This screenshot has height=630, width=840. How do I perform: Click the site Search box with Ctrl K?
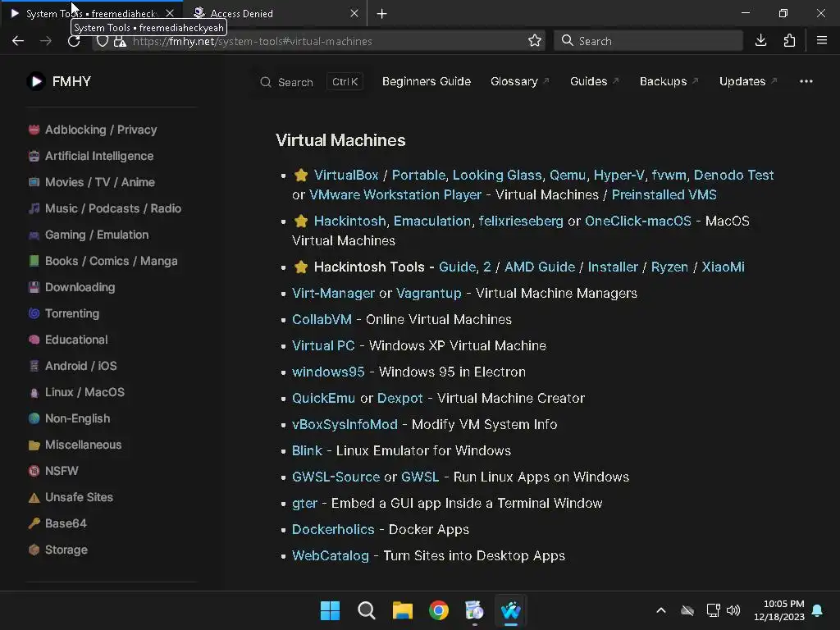click(x=311, y=82)
